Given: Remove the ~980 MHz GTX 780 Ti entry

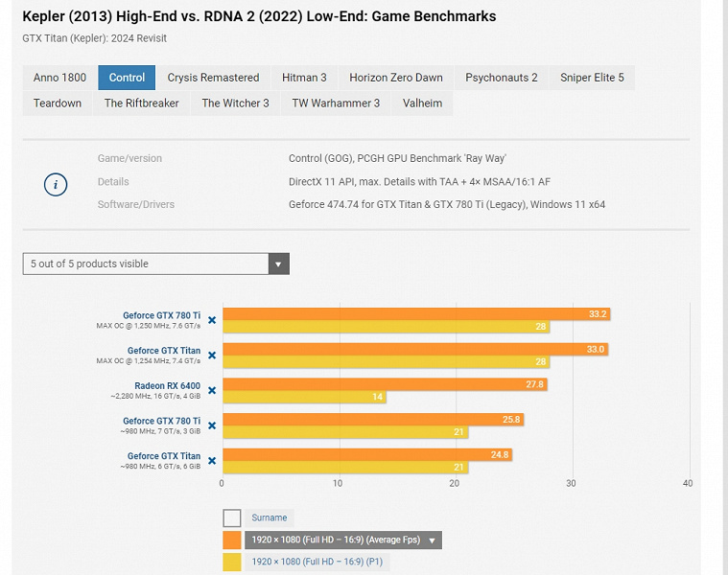Looking at the screenshot, I should [x=212, y=425].
